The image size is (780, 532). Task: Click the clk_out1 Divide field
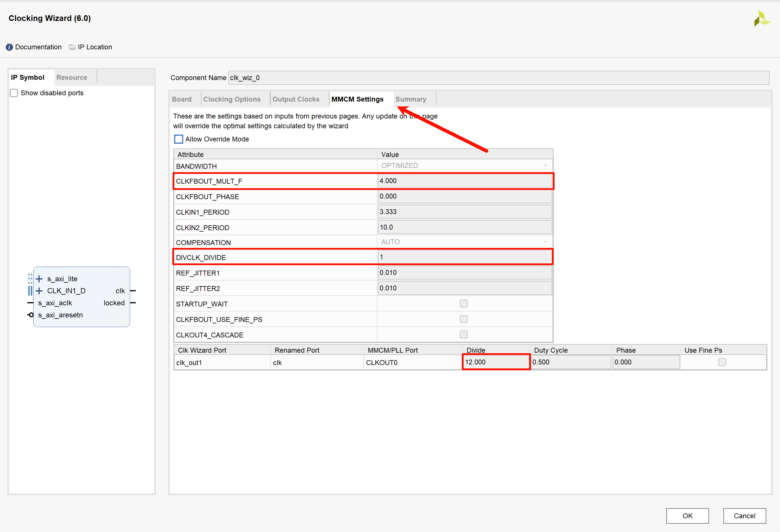(496, 362)
